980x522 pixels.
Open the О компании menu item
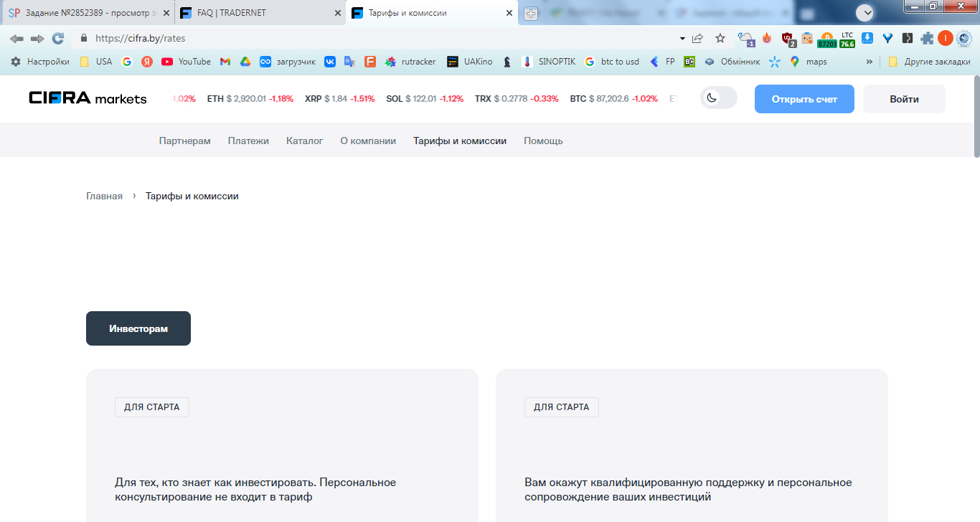pos(368,141)
